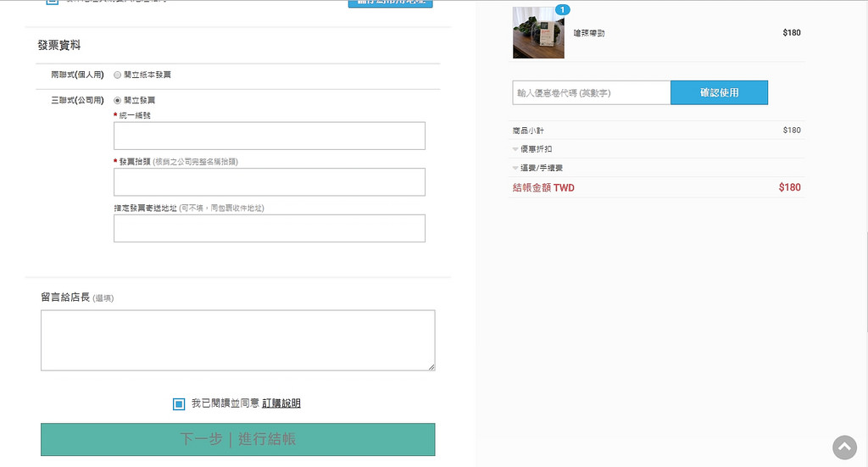Click the 發票抬頭 text field
The image size is (868, 467).
point(269,181)
